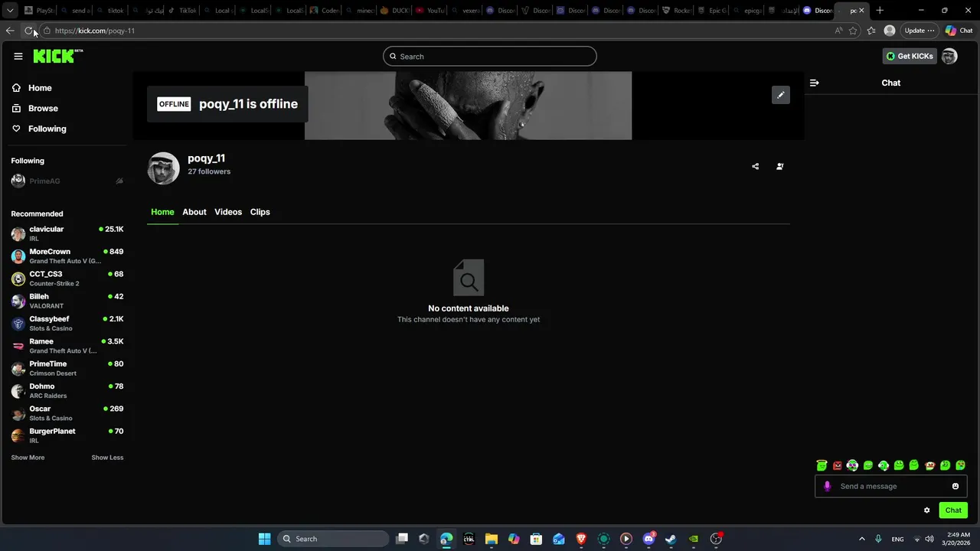Open recommended channel CCT_CS3
This screenshot has height=551, width=980.
tap(67, 279)
